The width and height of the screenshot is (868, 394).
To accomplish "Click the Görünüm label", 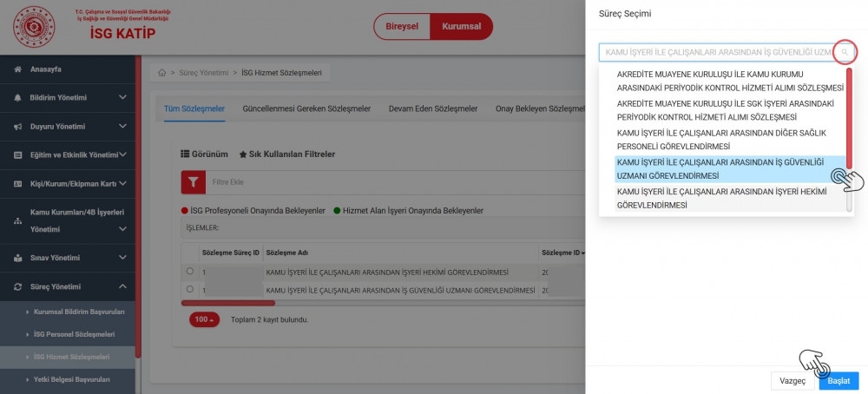I will tap(210, 154).
